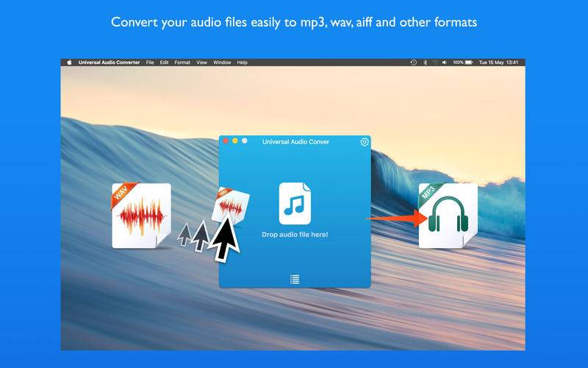
Task: Open the File menu
Action: (x=150, y=63)
